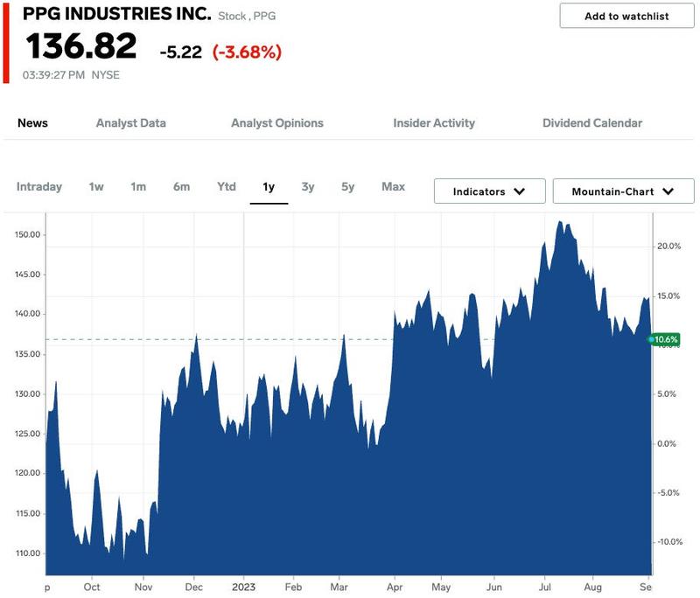This screenshot has width=700, height=598.
Task: Click the 110.00 price axis label
Action: tap(27, 553)
